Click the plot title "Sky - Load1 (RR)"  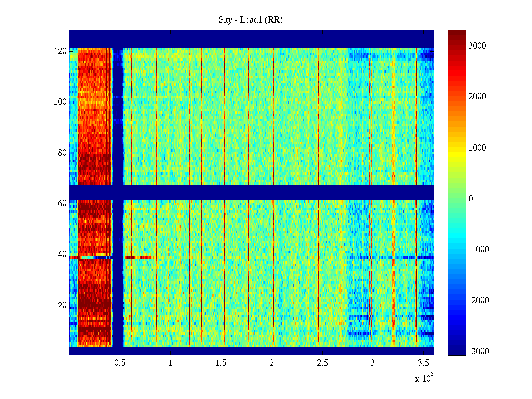point(250,20)
